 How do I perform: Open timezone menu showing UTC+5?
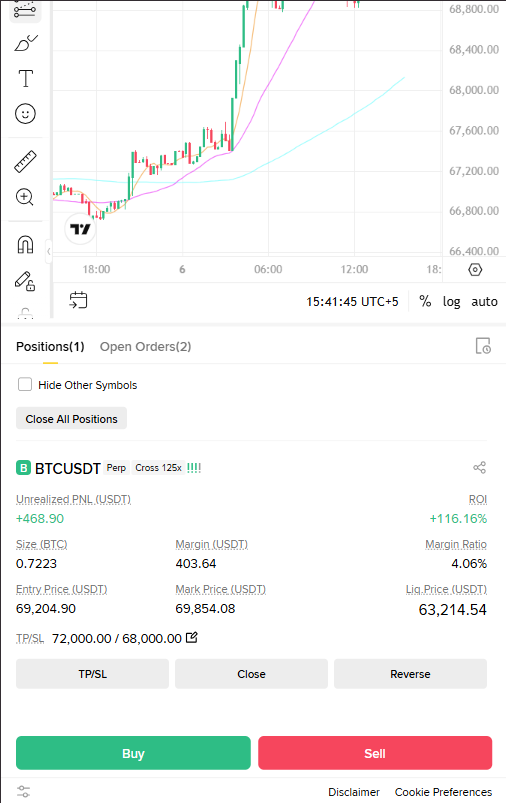352,302
